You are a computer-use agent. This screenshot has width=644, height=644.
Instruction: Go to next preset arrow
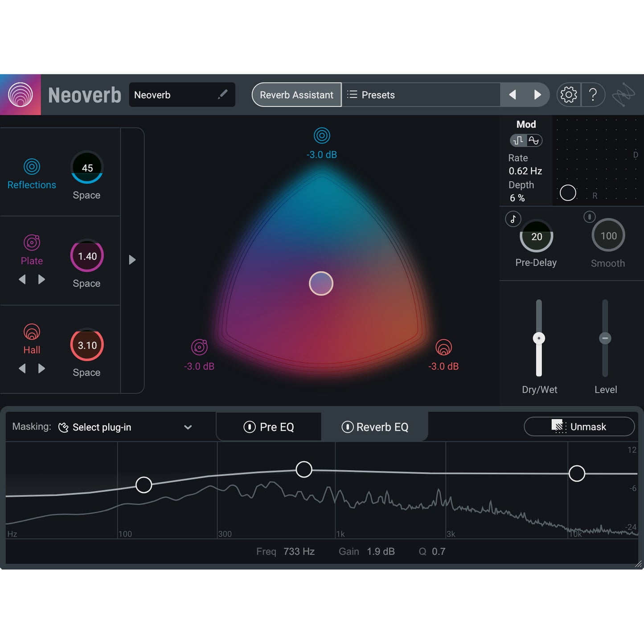point(537,95)
